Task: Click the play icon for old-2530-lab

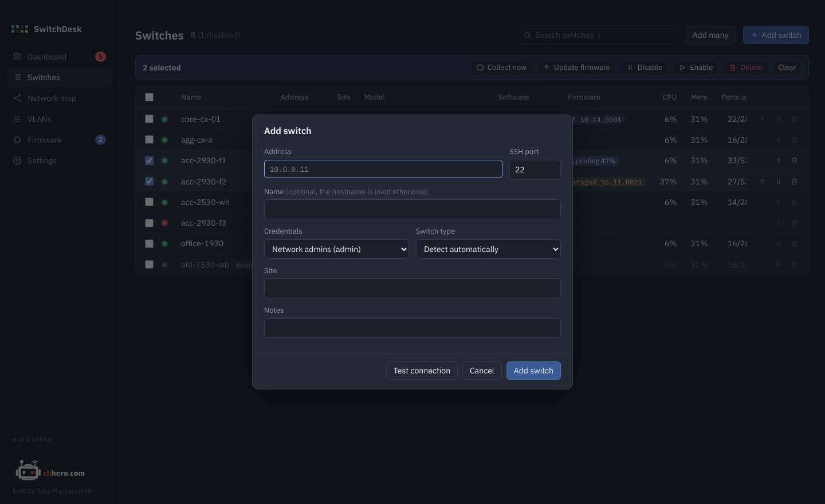Action: coord(779,265)
